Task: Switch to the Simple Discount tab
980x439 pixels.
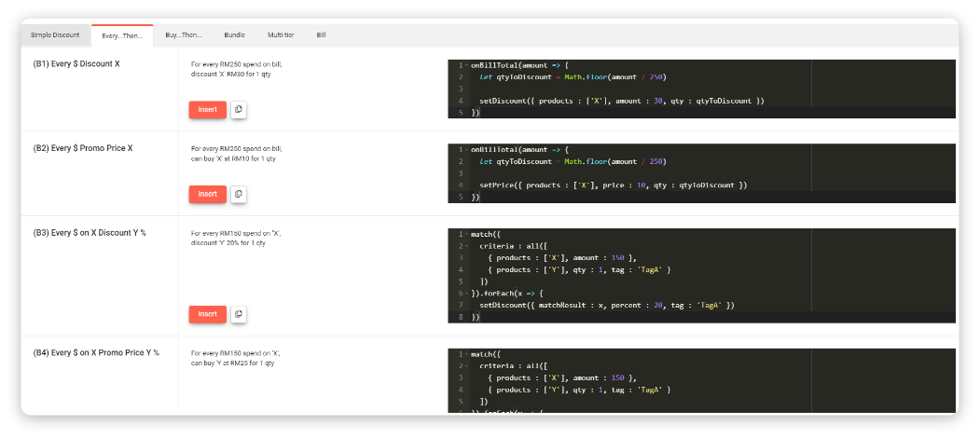Action: (55, 35)
